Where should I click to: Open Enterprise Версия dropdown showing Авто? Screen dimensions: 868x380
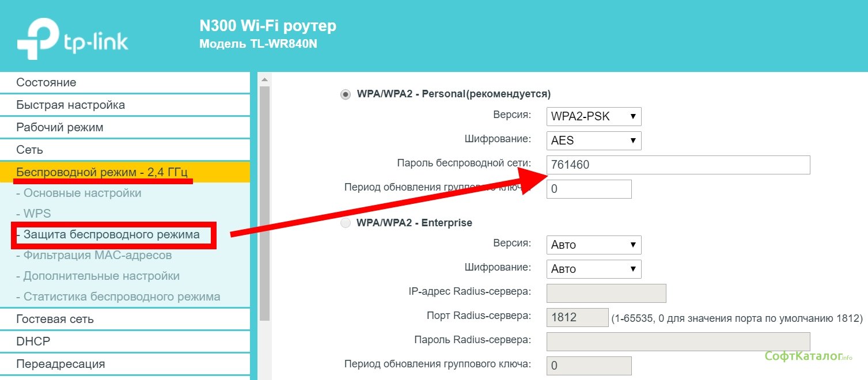tap(594, 245)
